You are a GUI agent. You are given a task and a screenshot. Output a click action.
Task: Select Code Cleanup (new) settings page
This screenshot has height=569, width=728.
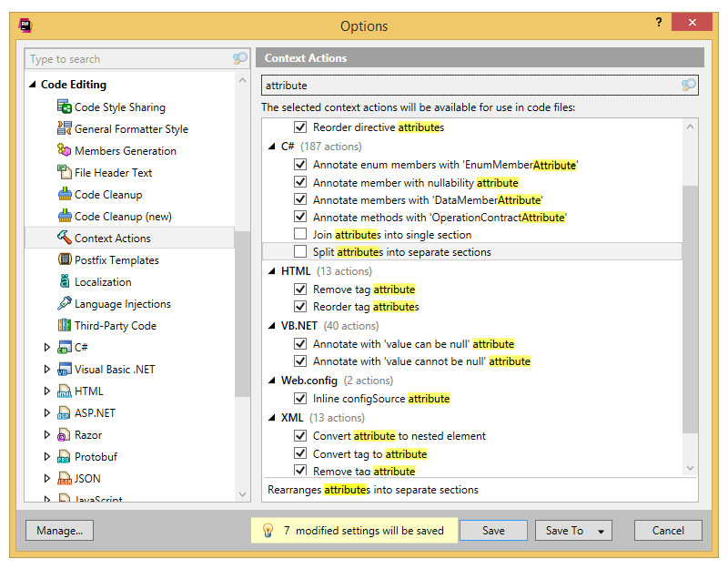(x=122, y=217)
